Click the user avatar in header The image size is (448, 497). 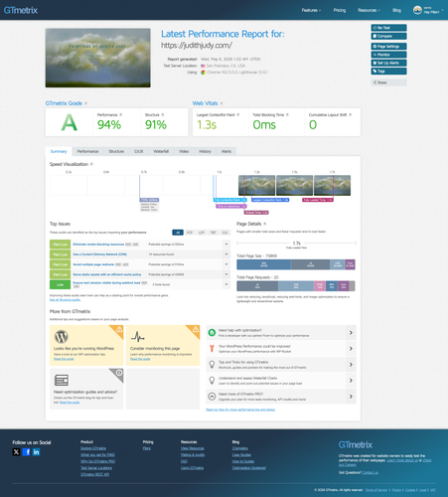click(417, 10)
